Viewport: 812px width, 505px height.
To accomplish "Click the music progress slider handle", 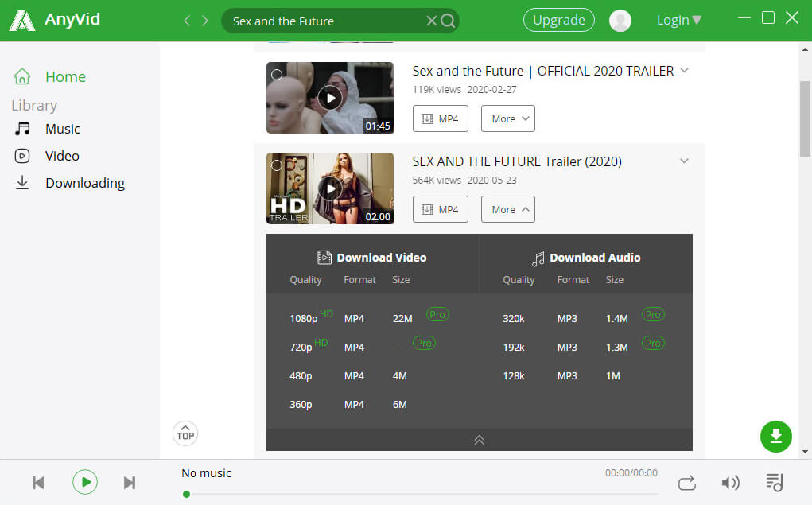I will [186, 494].
